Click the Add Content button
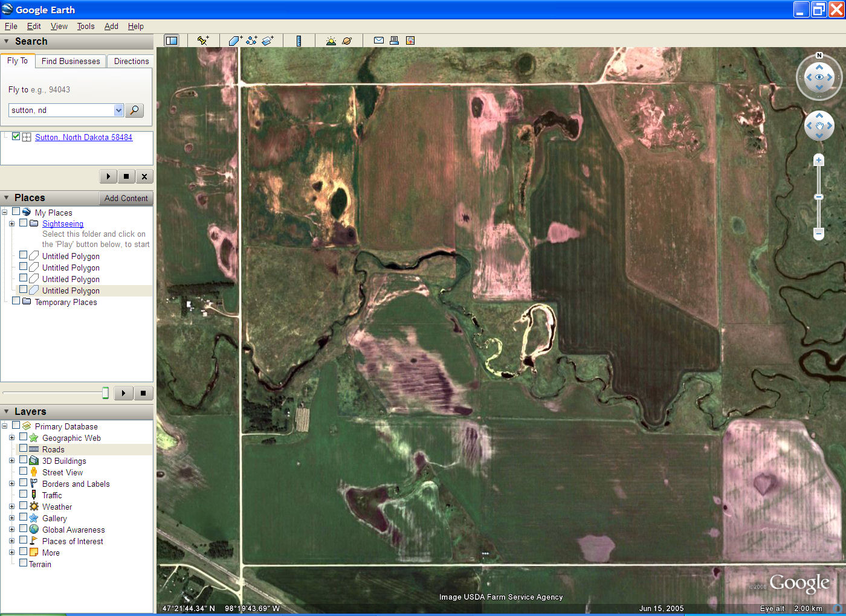 pos(126,198)
